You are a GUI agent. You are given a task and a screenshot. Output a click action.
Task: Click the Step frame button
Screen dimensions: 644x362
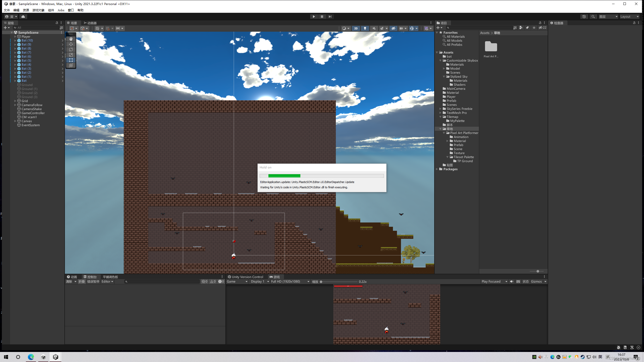click(x=330, y=17)
